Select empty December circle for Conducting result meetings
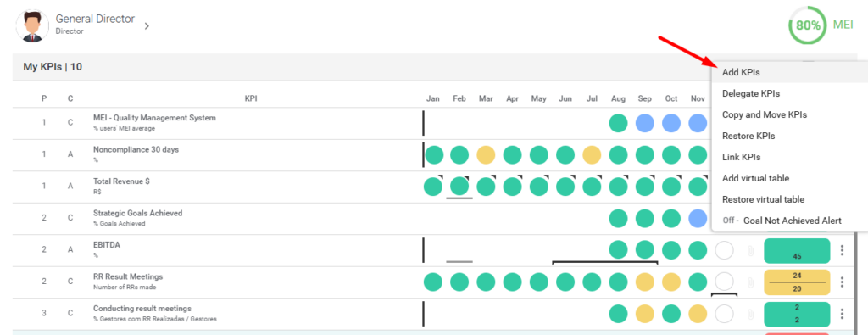The height and width of the screenshot is (335, 868). click(x=724, y=315)
